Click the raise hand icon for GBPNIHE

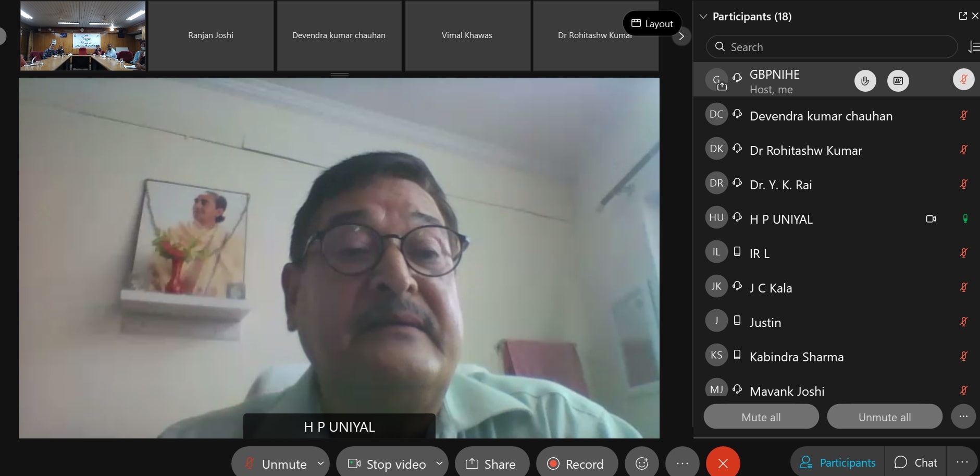tap(865, 81)
